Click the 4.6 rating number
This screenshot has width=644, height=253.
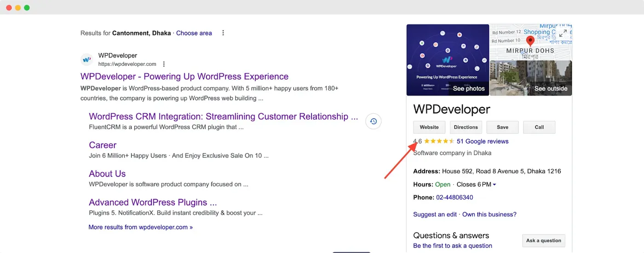click(417, 141)
